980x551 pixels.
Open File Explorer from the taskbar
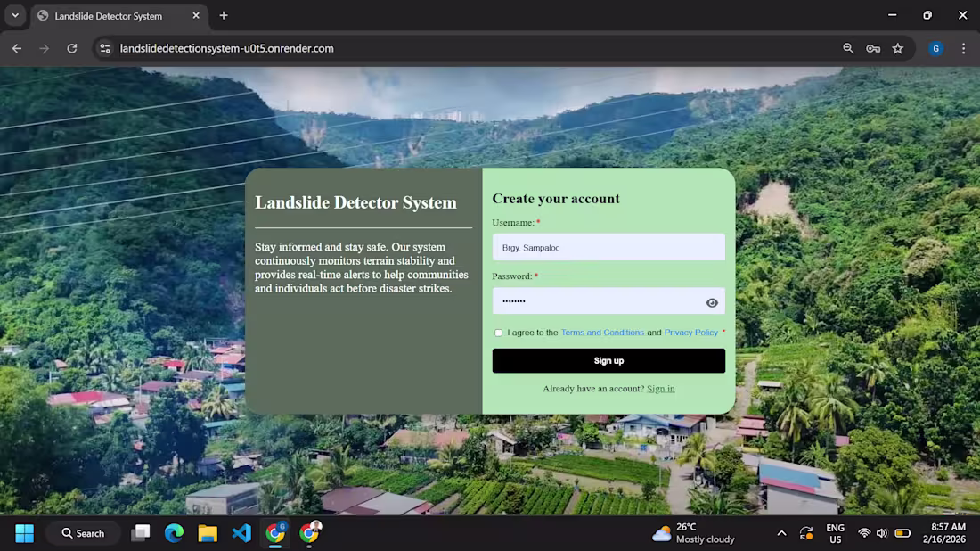click(208, 532)
